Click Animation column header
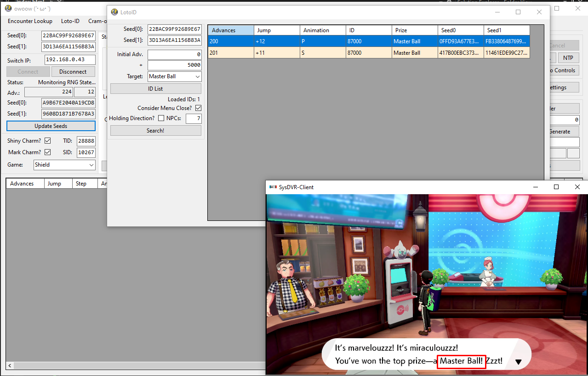This screenshot has height=376, width=588. 323,30
